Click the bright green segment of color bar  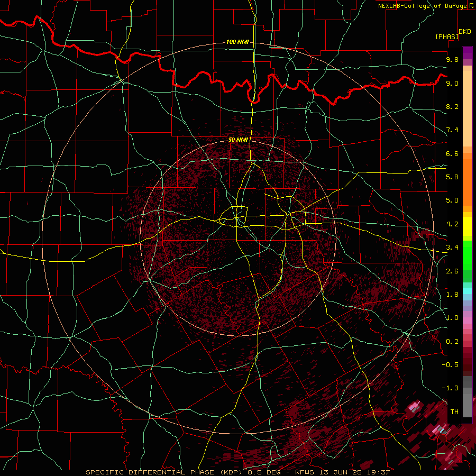coord(467,255)
